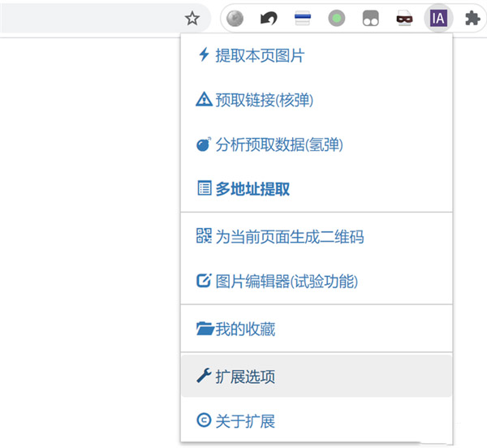Click the open folder icon beside 我的收藏

pyautogui.click(x=205, y=329)
